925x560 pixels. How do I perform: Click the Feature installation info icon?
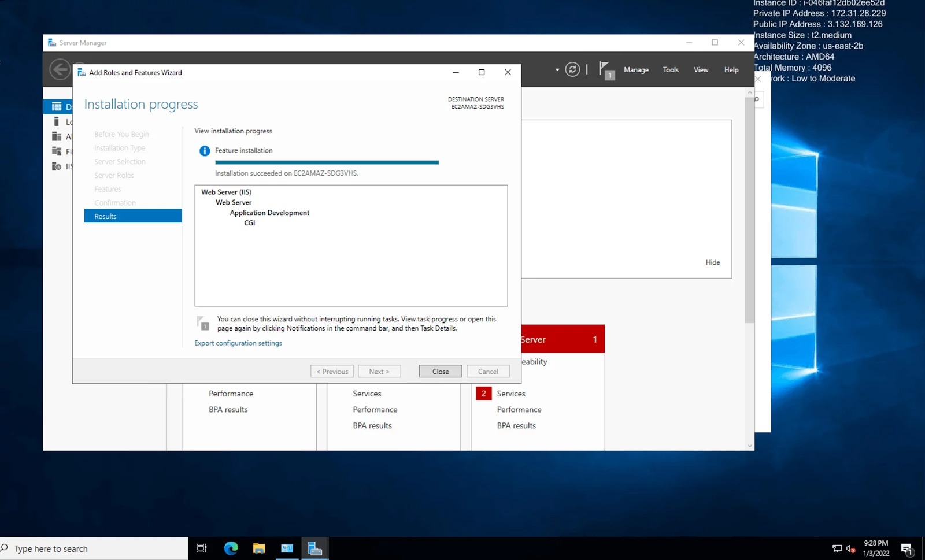[x=205, y=151]
